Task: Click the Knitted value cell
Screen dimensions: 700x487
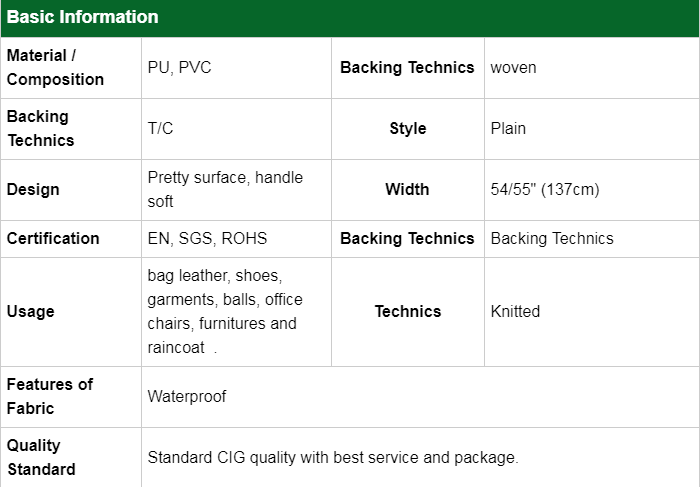Action: [x=515, y=311]
